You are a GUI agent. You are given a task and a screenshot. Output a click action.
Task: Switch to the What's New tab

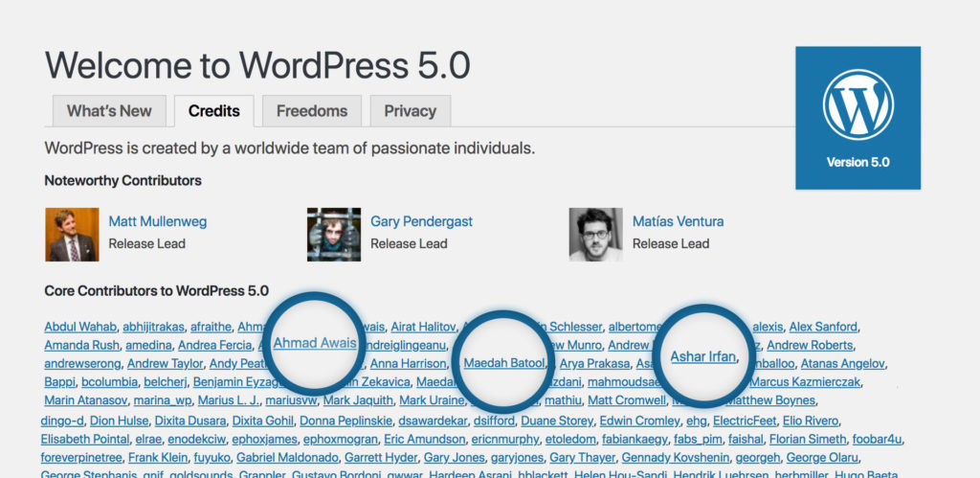click(x=109, y=111)
